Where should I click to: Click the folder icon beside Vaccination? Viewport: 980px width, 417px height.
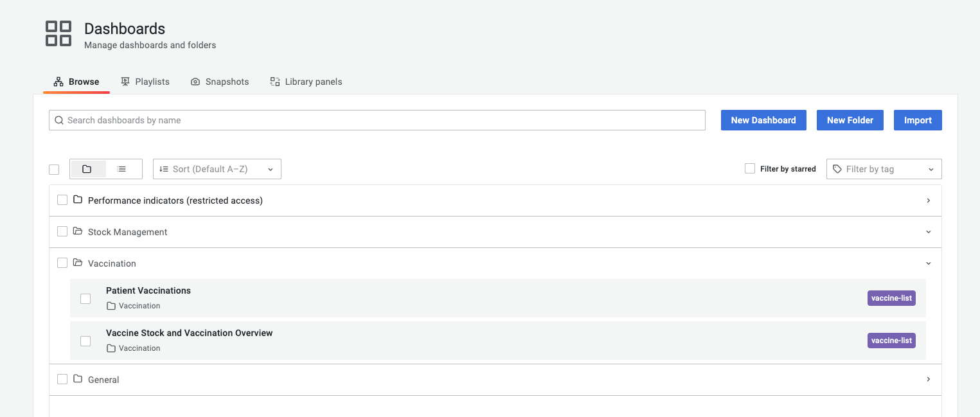coord(78,263)
